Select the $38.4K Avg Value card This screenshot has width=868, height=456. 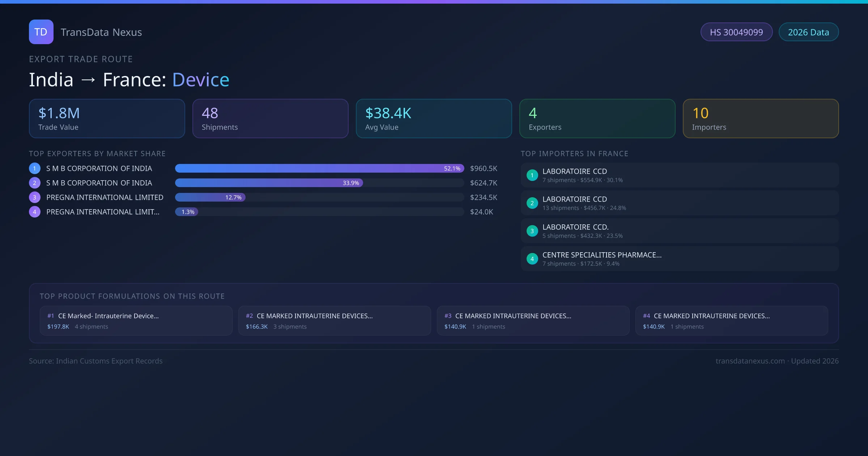(x=434, y=119)
